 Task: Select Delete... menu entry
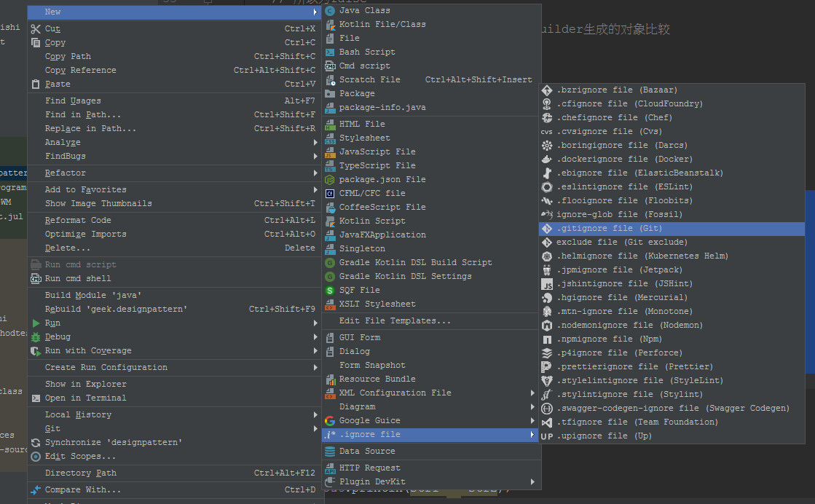point(174,248)
